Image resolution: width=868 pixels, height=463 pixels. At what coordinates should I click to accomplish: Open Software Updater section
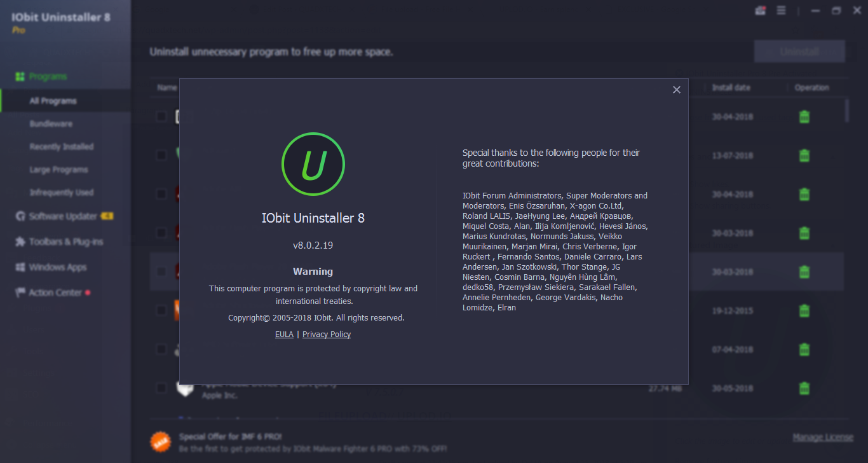(63, 216)
